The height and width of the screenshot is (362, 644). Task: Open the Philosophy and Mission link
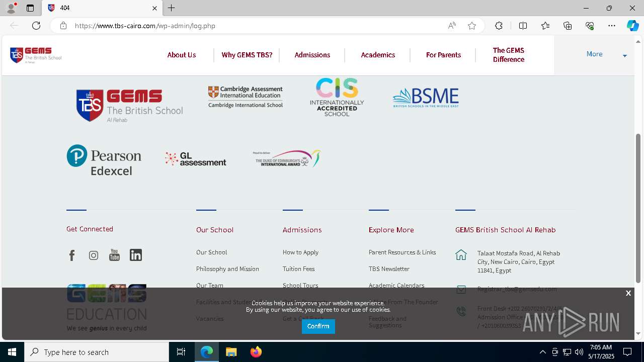tap(227, 269)
